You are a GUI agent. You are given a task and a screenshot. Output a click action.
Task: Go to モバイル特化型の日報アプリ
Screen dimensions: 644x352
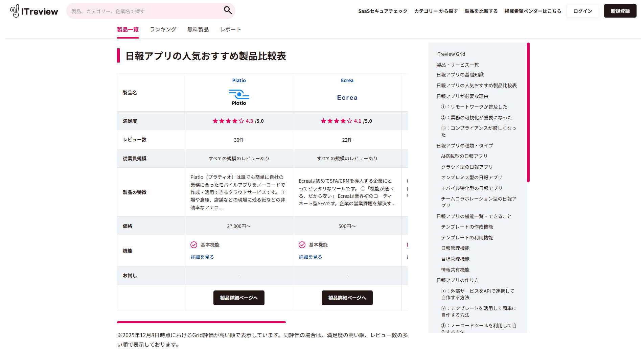pyautogui.click(x=472, y=188)
